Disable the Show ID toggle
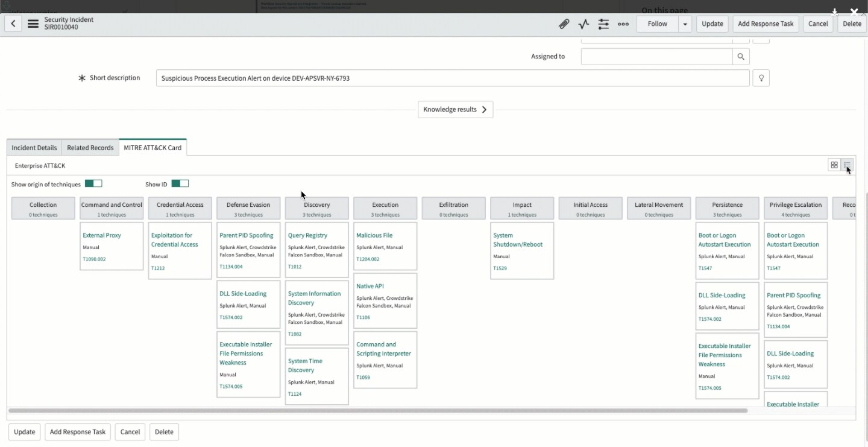Viewport: 868px width, 447px height. point(180,183)
